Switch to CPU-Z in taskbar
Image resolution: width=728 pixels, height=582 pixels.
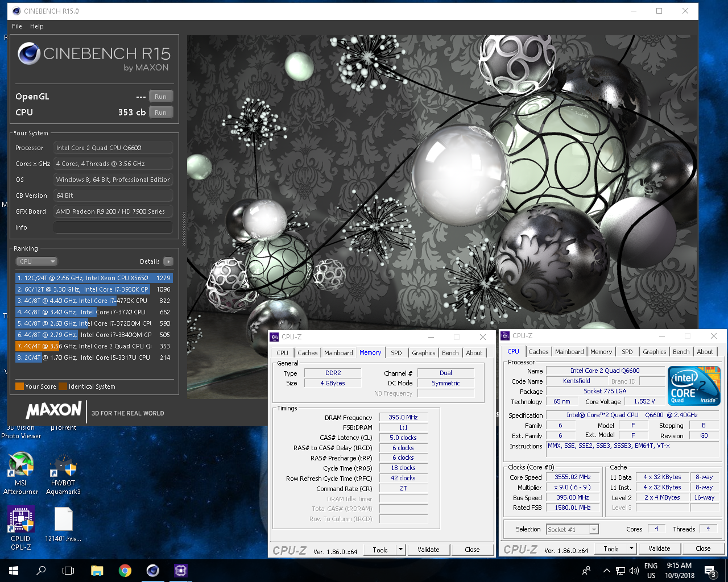[x=181, y=571]
